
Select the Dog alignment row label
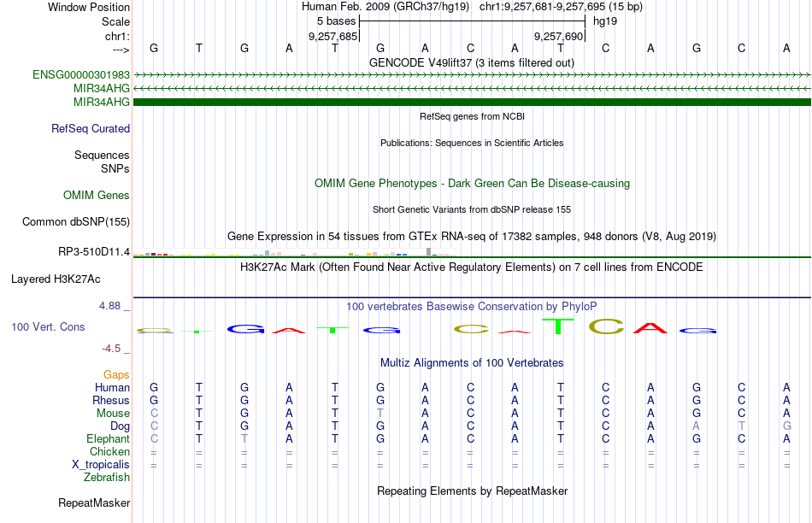click(121, 426)
